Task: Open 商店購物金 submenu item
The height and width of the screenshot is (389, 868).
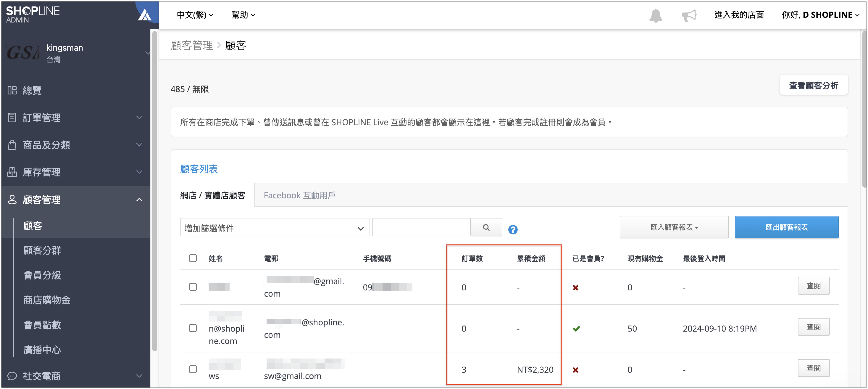Action: pos(47,300)
